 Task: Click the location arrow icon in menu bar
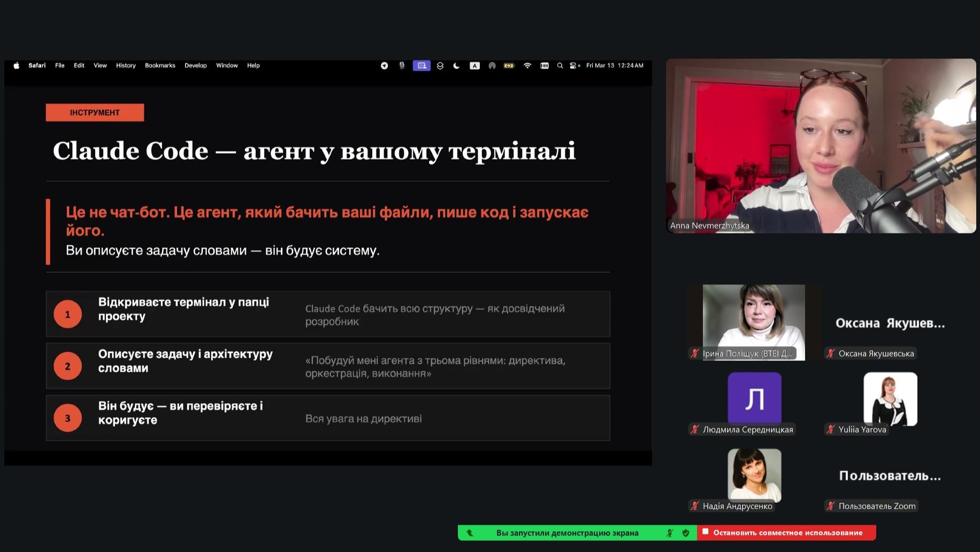[384, 66]
